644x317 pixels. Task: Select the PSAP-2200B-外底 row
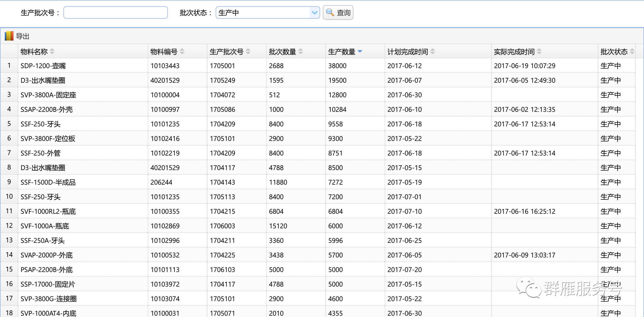tap(47, 270)
